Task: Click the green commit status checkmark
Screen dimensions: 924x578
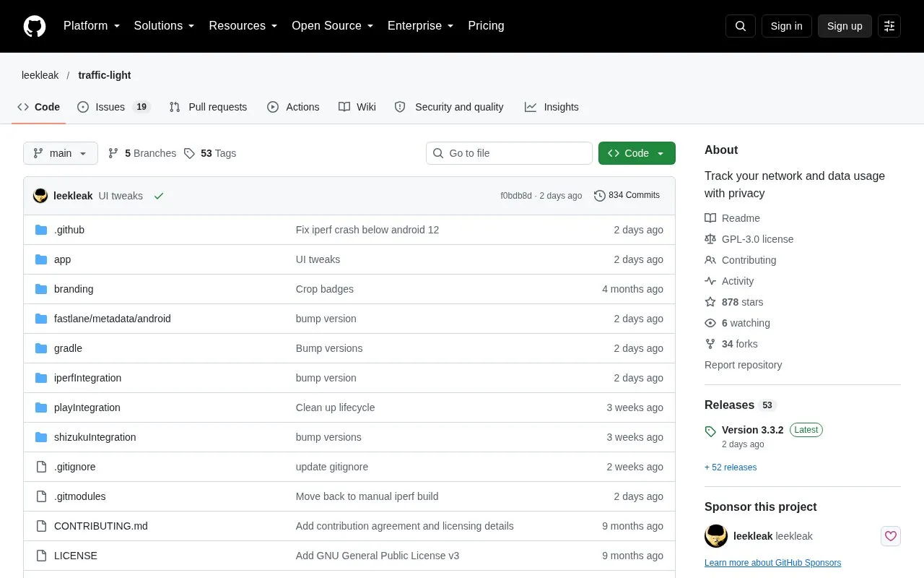Action: [x=159, y=196]
